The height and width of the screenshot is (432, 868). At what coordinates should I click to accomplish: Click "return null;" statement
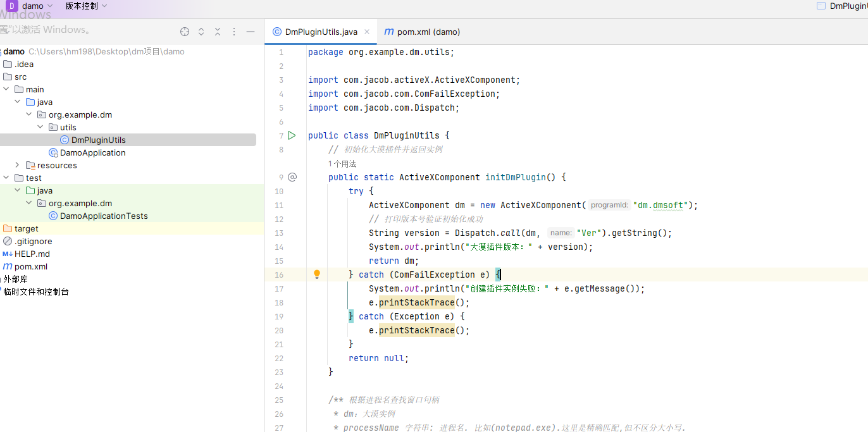[379, 358]
